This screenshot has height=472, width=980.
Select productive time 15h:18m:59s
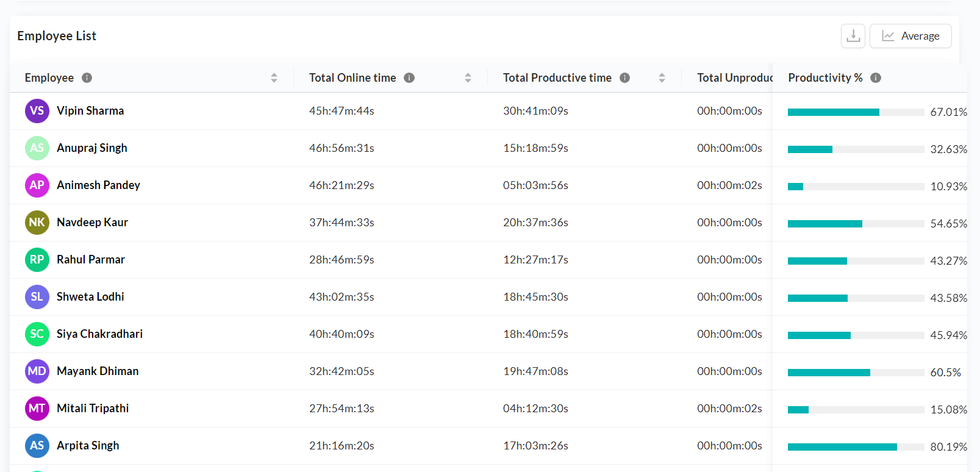pyautogui.click(x=535, y=148)
